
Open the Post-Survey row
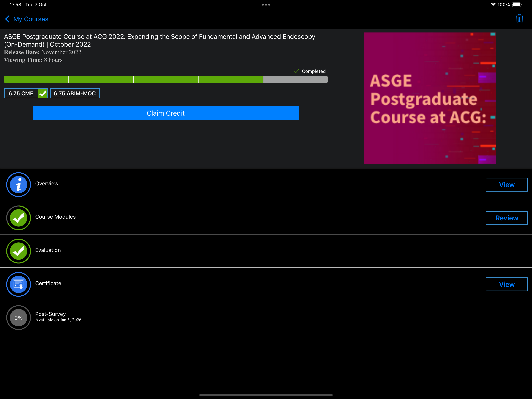pyautogui.click(x=266, y=317)
